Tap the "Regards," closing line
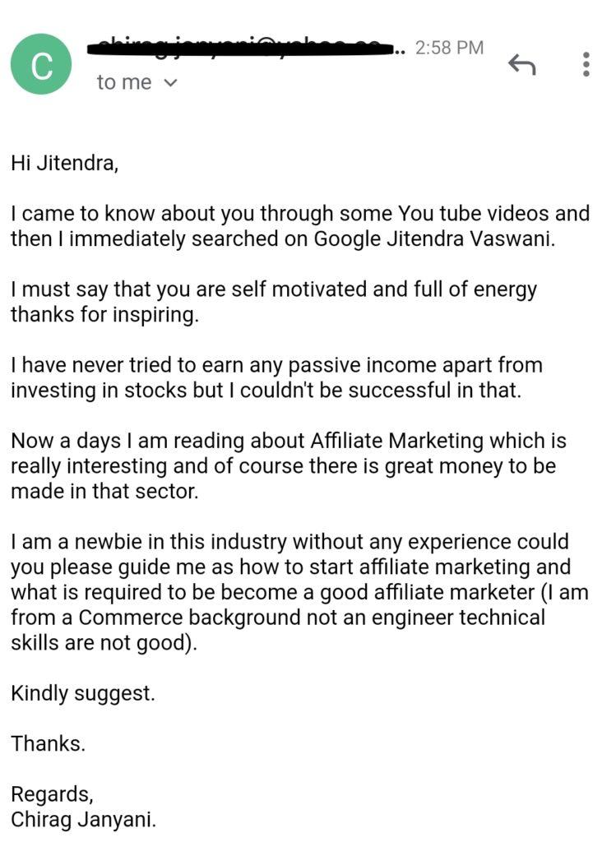 tap(52, 794)
